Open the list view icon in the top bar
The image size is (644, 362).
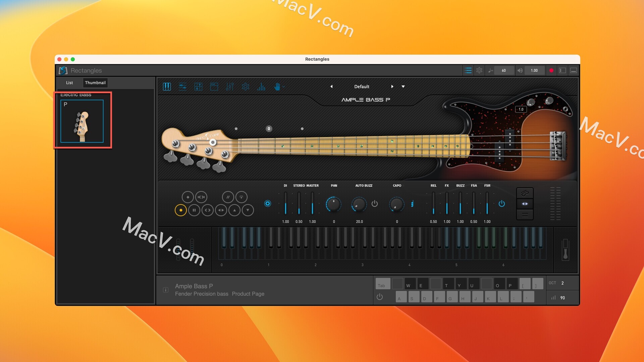click(x=468, y=70)
